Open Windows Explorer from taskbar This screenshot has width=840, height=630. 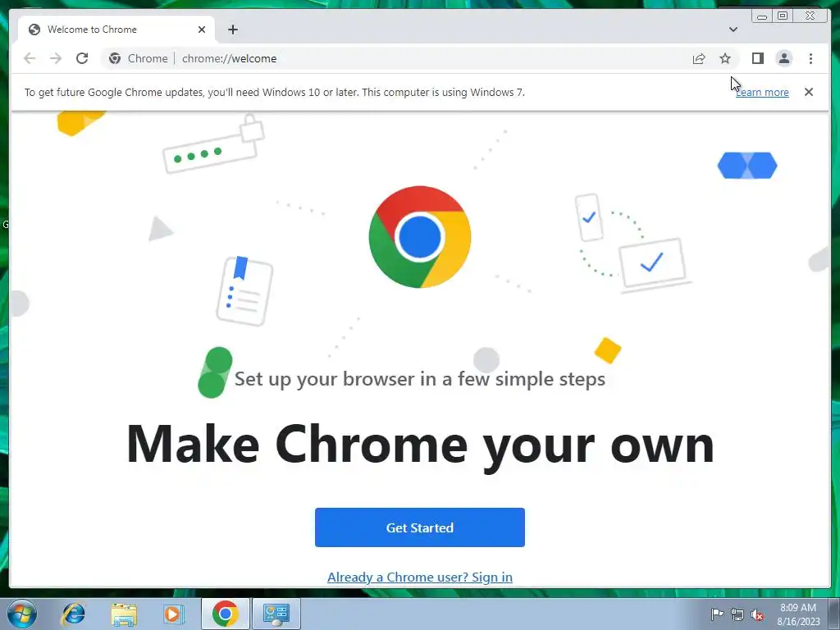(x=124, y=614)
